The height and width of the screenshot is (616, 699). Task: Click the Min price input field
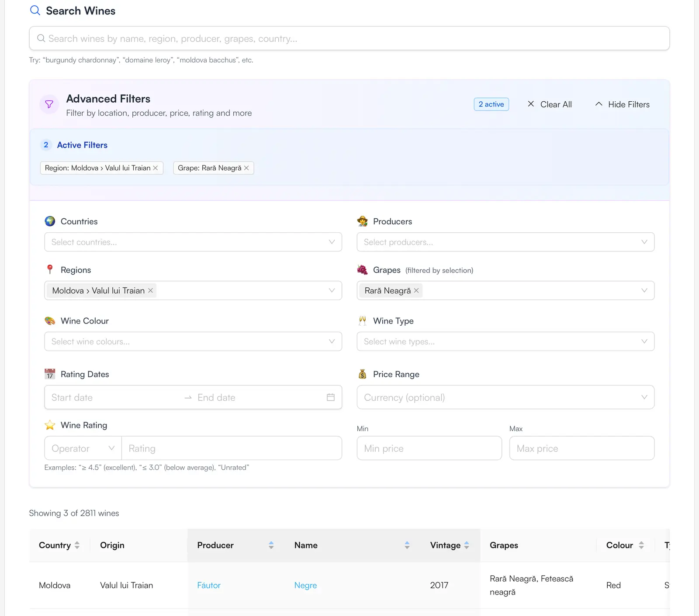[x=429, y=448]
